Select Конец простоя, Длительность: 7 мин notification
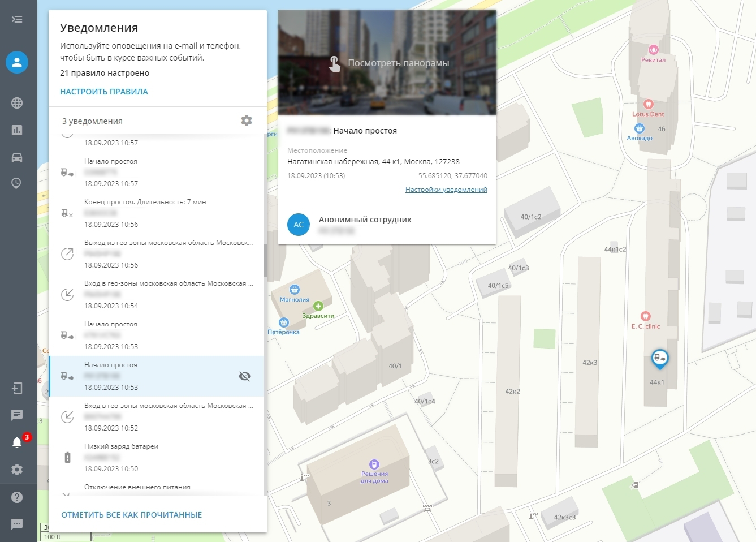Image resolution: width=756 pixels, height=542 pixels. (x=156, y=213)
